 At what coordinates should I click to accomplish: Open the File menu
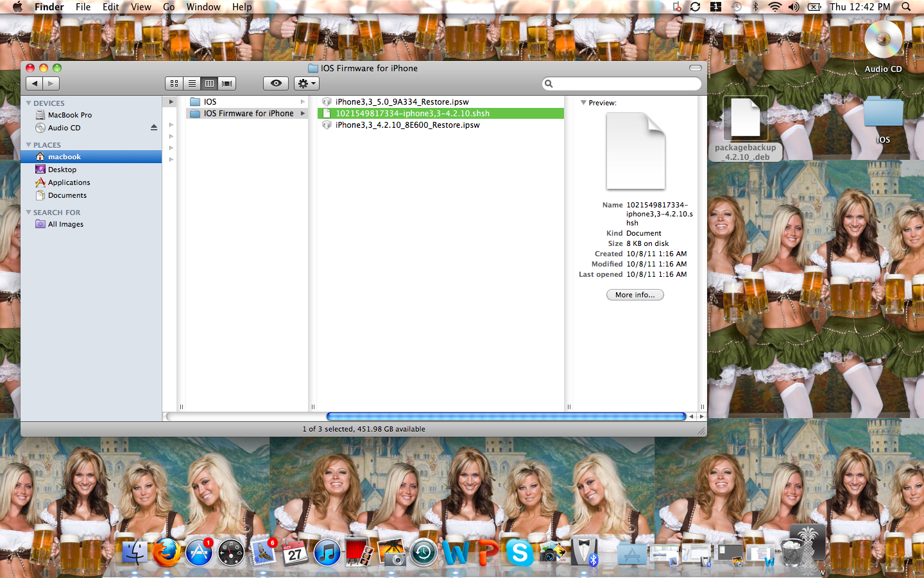coord(83,7)
